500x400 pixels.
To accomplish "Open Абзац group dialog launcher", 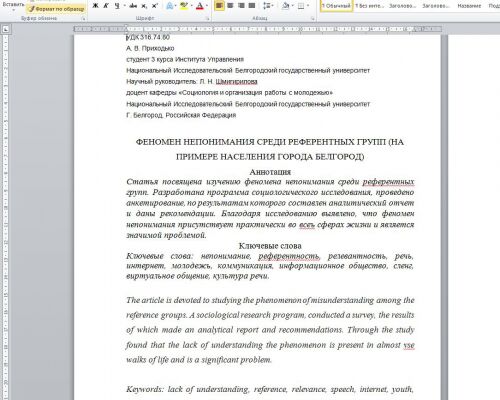I will pyautogui.click(x=313, y=19).
